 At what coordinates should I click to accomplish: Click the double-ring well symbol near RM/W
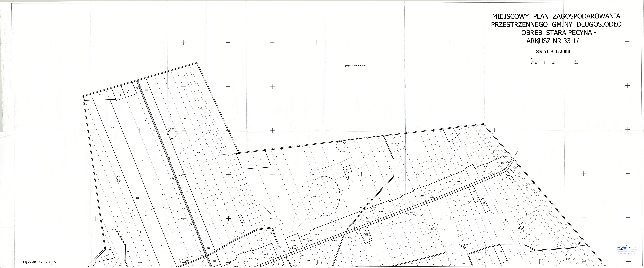coord(295,248)
